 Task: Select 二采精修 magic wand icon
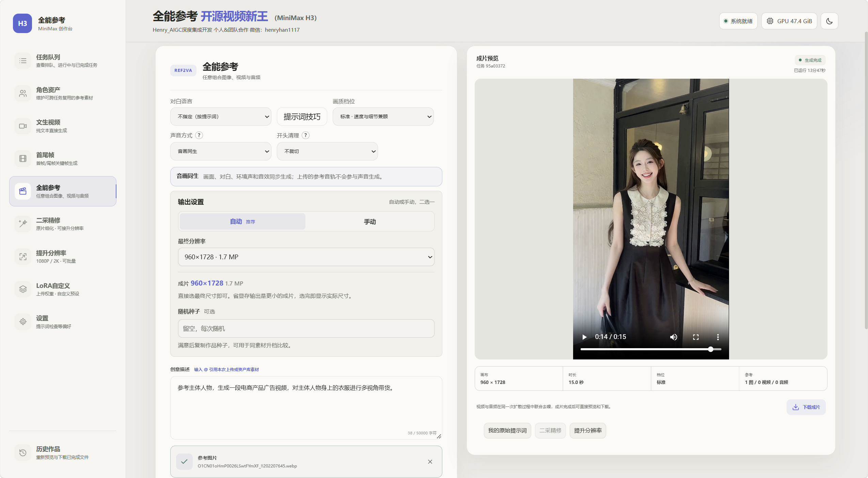pos(23,224)
